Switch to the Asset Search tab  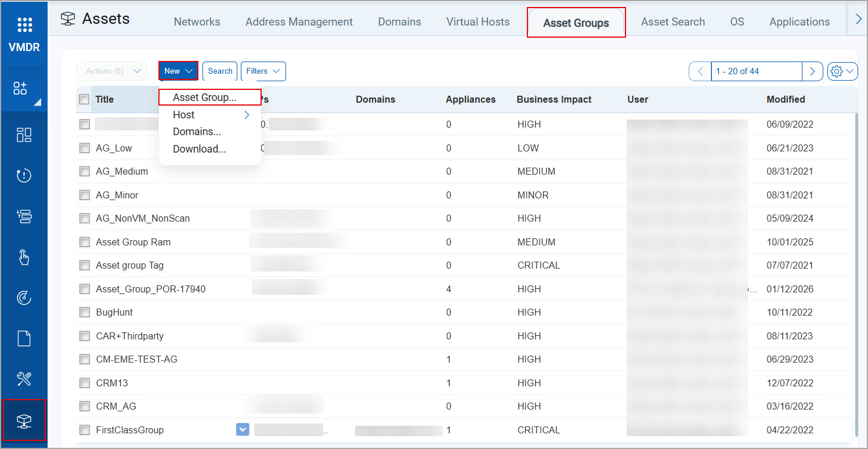pyautogui.click(x=672, y=22)
